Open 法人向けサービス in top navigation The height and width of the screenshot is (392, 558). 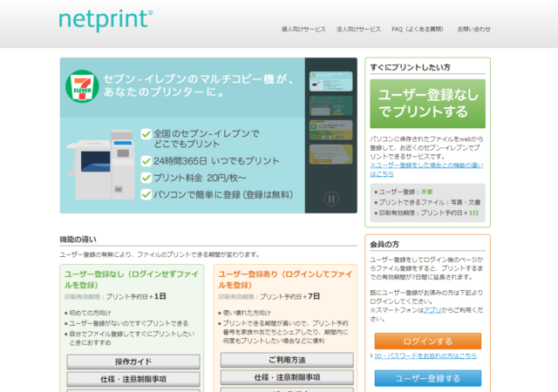358,29
